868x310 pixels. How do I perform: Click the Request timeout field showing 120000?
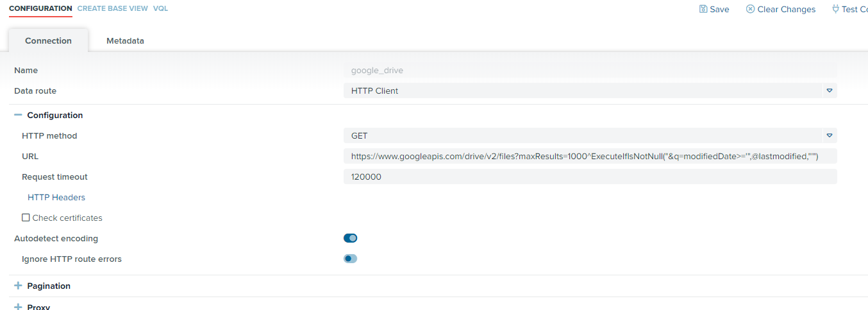pyautogui.click(x=590, y=177)
